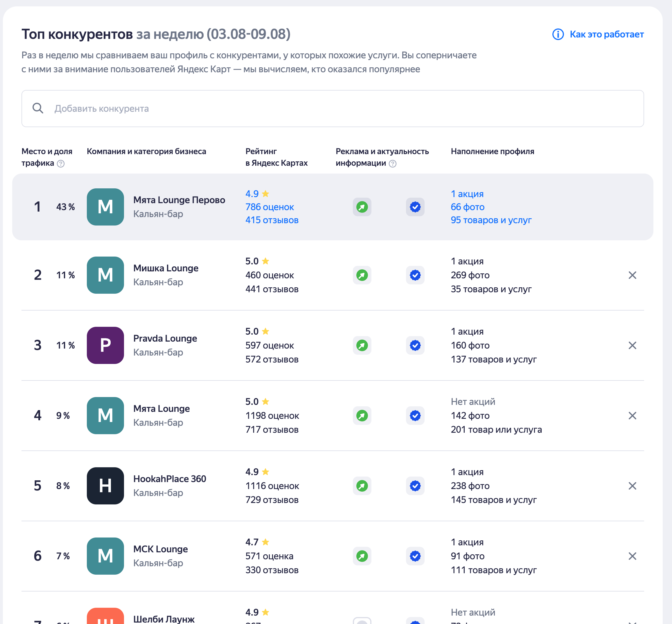
Task: Click the blue verified badge for Мята Lounge row 4
Action: [415, 416]
